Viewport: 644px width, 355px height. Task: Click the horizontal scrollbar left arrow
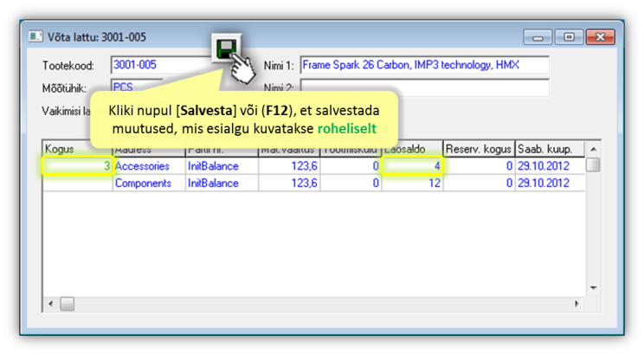click(x=50, y=304)
